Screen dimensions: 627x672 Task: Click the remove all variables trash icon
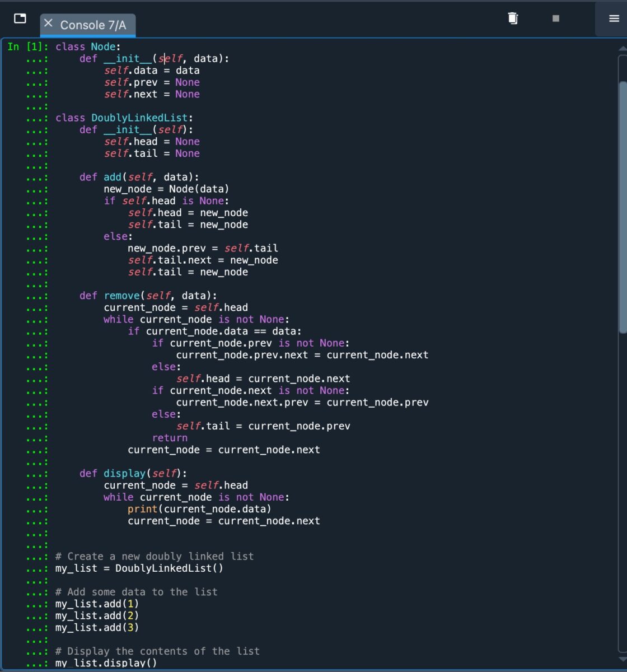(x=512, y=18)
